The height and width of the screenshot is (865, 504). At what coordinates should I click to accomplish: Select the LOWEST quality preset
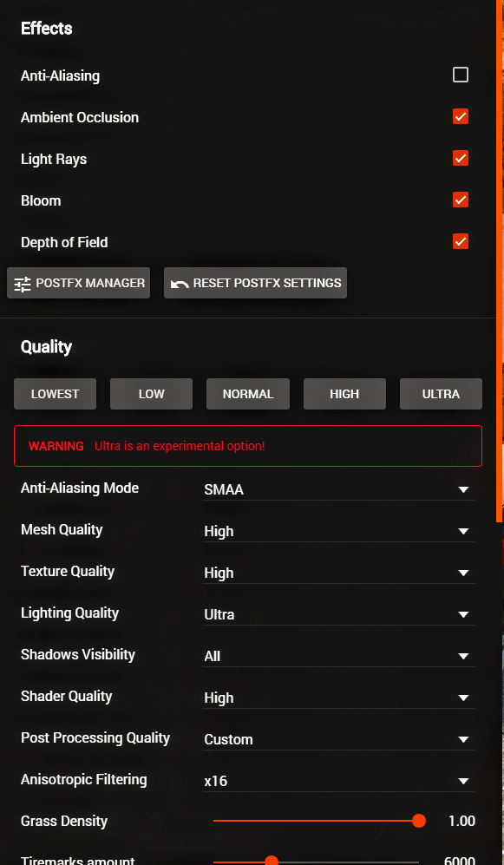pyautogui.click(x=56, y=394)
